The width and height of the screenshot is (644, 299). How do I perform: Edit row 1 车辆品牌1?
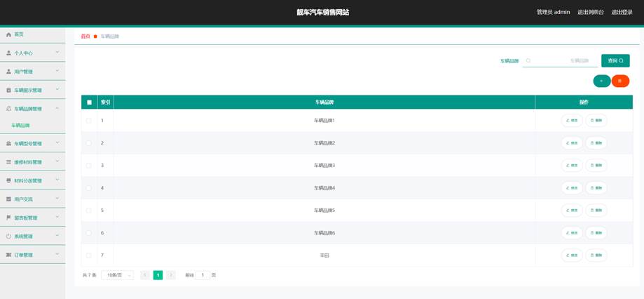click(x=572, y=121)
